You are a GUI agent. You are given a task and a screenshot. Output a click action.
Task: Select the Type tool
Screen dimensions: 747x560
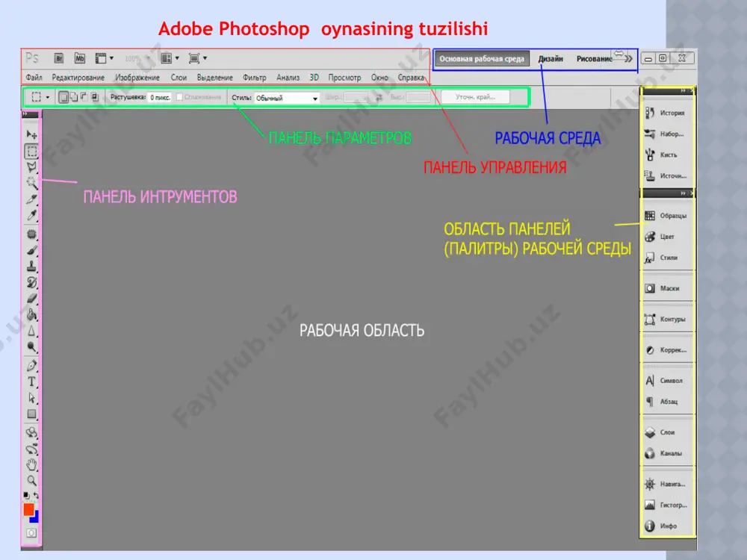pyautogui.click(x=31, y=382)
